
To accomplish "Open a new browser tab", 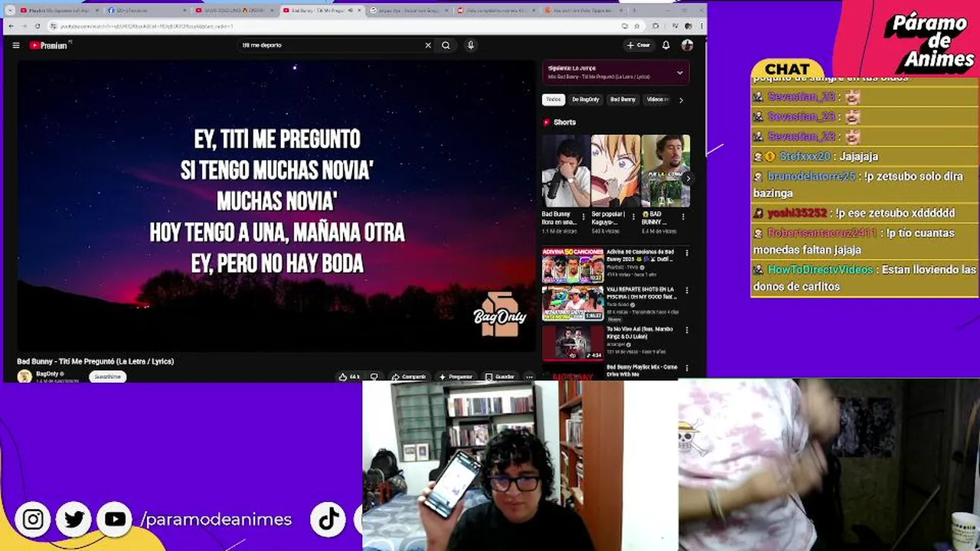I will click(x=635, y=11).
